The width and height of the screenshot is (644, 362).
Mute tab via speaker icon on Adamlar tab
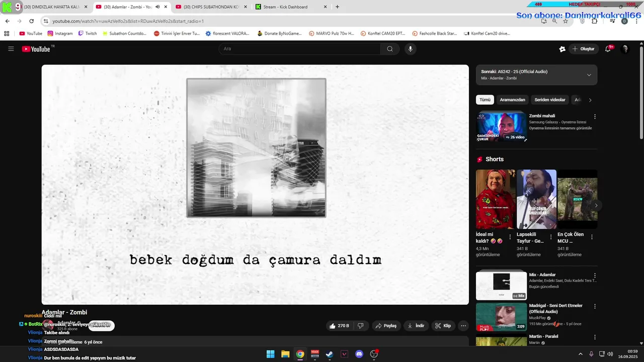[157, 7]
